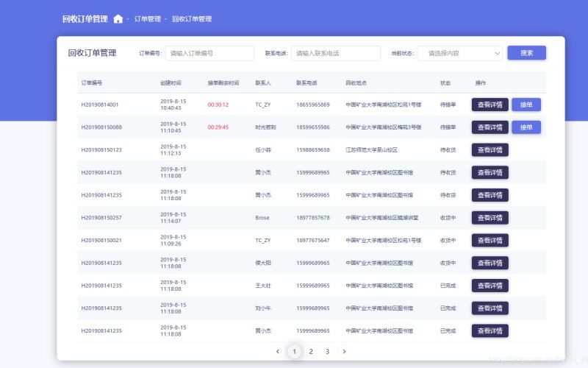Click phone number 15988659658
588x368 pixels.
pyautogui.click(x=313, y=150)
